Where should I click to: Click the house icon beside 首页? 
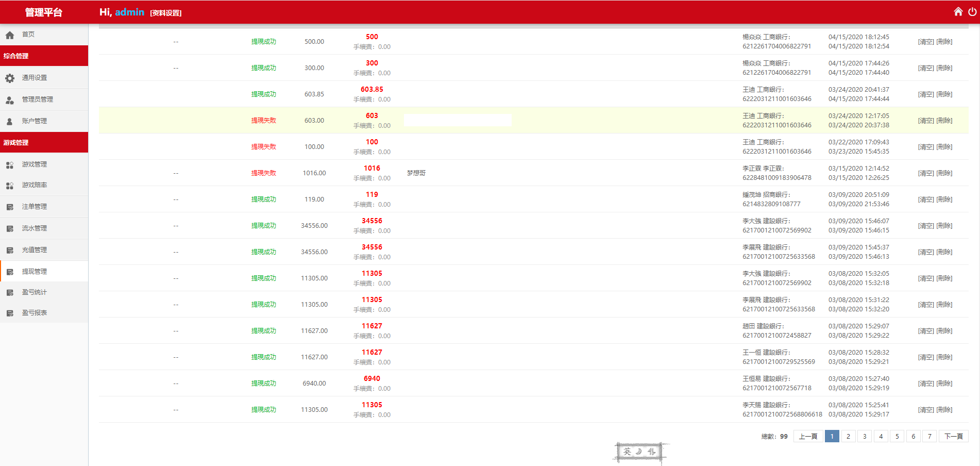10,35
